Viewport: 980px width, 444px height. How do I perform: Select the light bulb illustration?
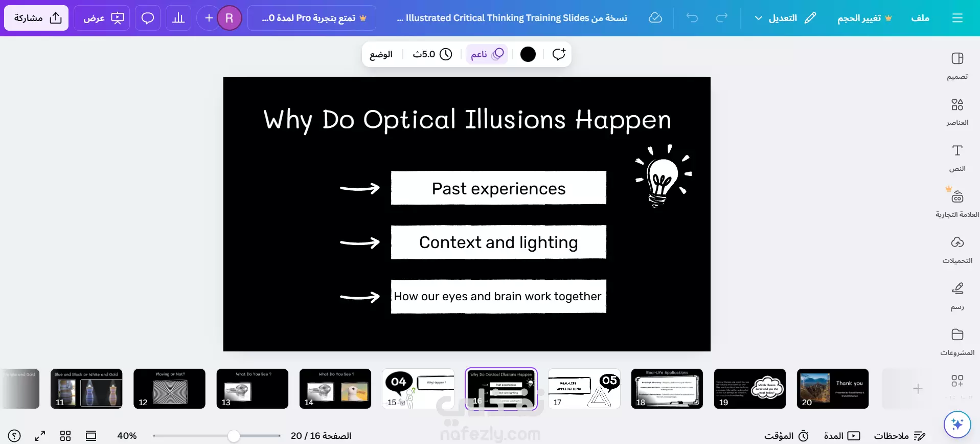(663, 176)
